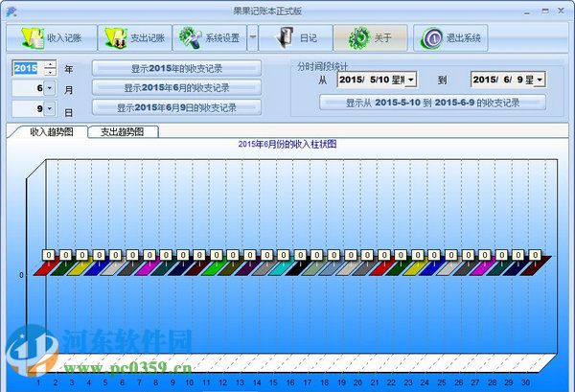The width and height of the screenshot is (575, 392).
Task: Open the end date picker 2015/6/9
Action: coord(540,80)
